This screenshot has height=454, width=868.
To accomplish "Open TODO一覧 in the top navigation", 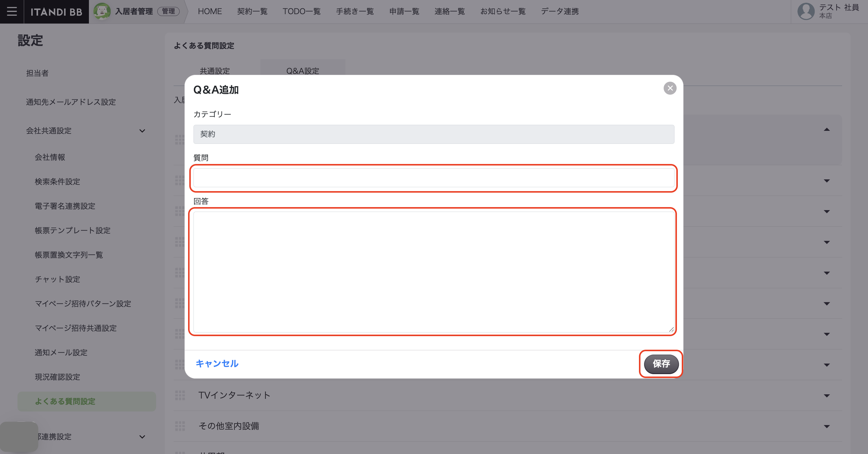I will [302, 11].
